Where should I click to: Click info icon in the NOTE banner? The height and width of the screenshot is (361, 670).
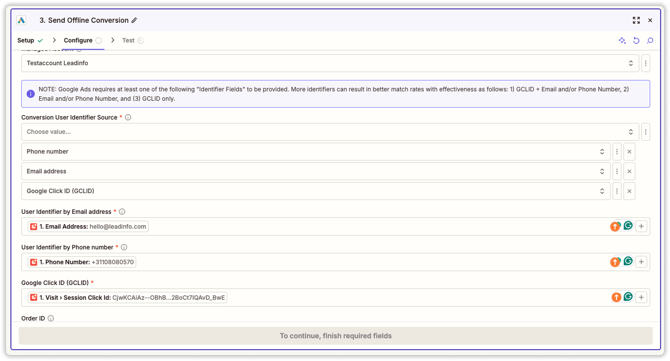(x=31, y=94)
